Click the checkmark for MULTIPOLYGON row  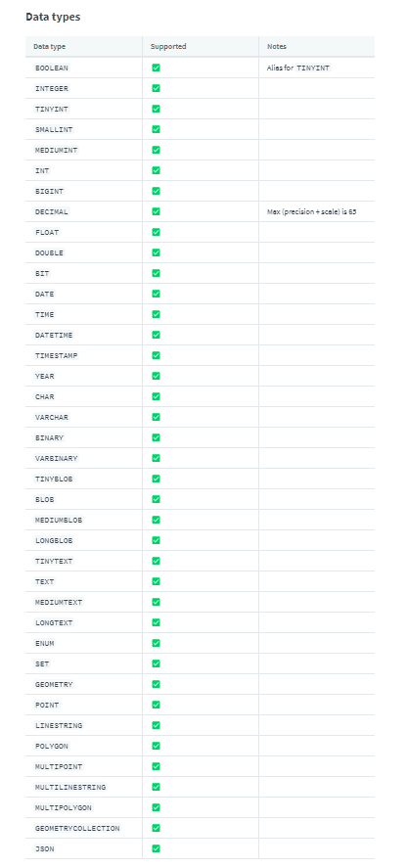[157, 807]
